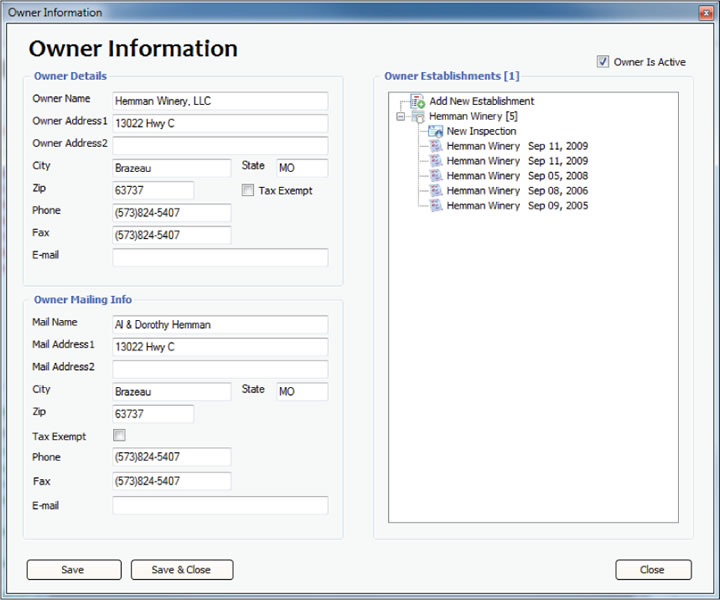720x600 pixels.
Task: Click inspection icon for Sep 09, 2005
Action: (x=436, y=206)
